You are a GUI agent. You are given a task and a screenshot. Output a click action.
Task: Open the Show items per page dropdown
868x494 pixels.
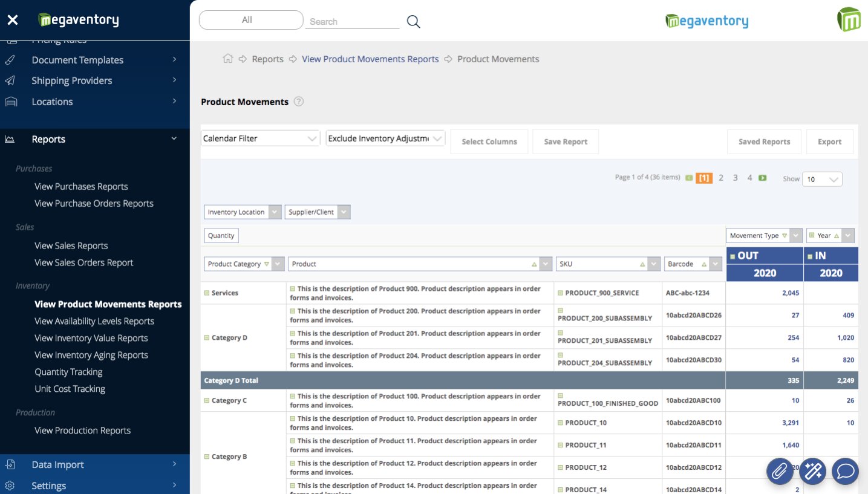tap(822, 179)
